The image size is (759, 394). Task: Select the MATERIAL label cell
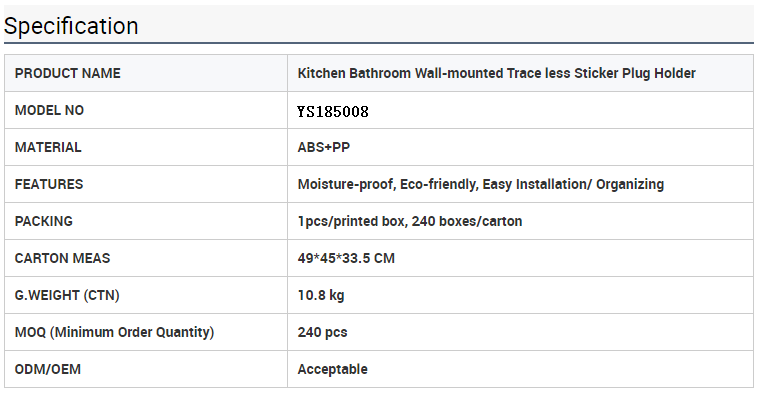pyautogui.click(x=146, y=147)
